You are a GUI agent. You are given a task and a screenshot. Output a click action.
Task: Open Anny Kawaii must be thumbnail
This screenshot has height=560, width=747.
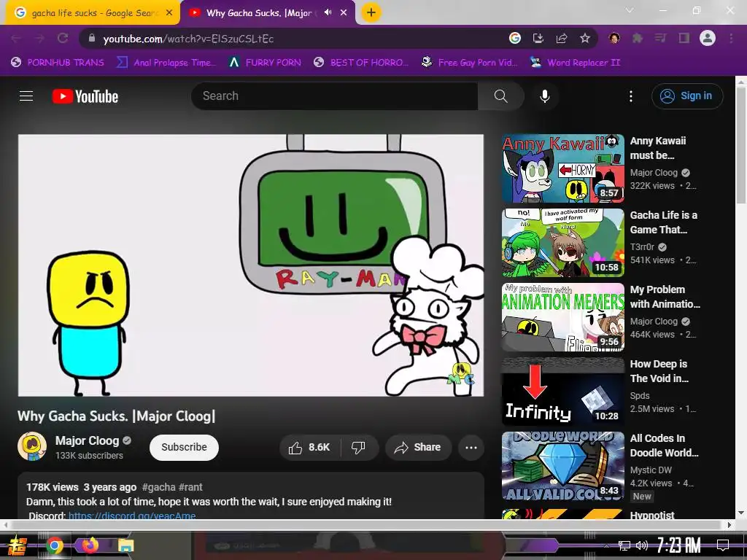click(562, 168)
